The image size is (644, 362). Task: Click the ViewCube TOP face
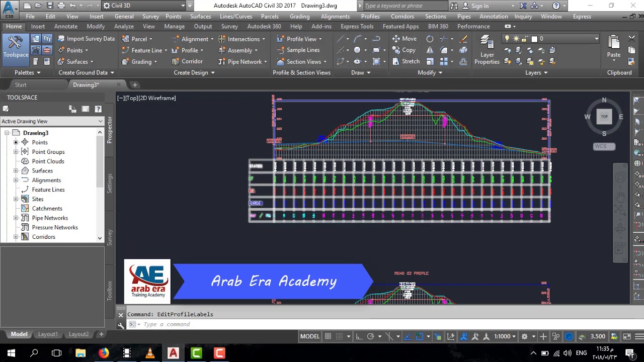(604, 117)
